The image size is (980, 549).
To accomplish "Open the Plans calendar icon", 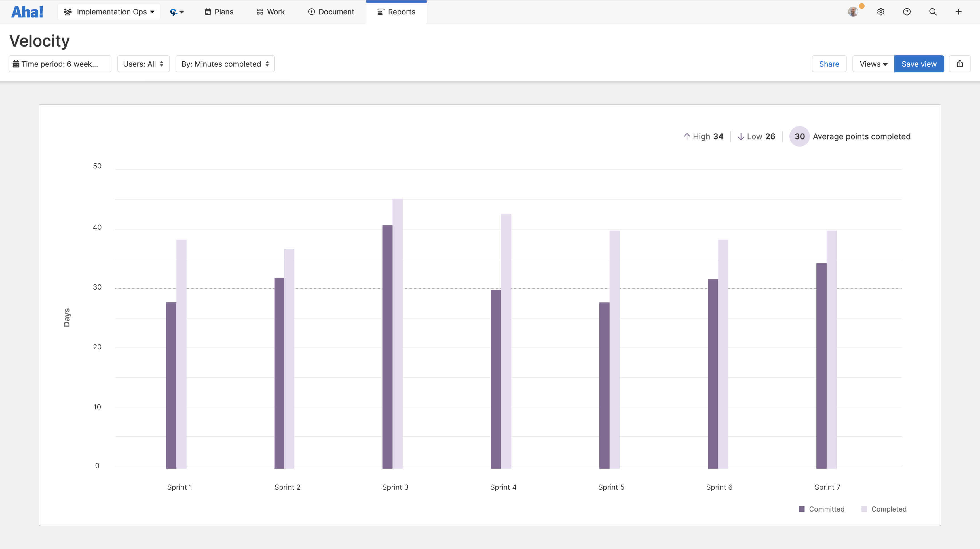I will pos(208,12).
